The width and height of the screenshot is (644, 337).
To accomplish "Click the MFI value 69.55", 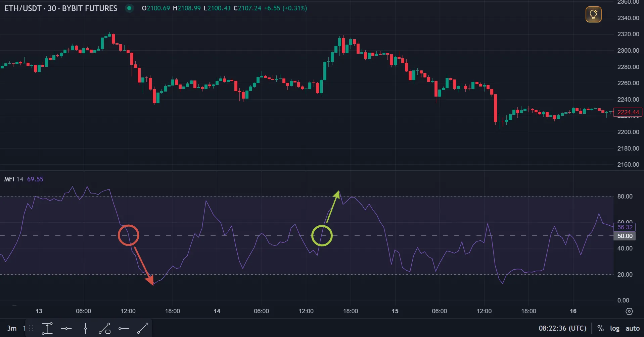I will (x=35, y=179).
